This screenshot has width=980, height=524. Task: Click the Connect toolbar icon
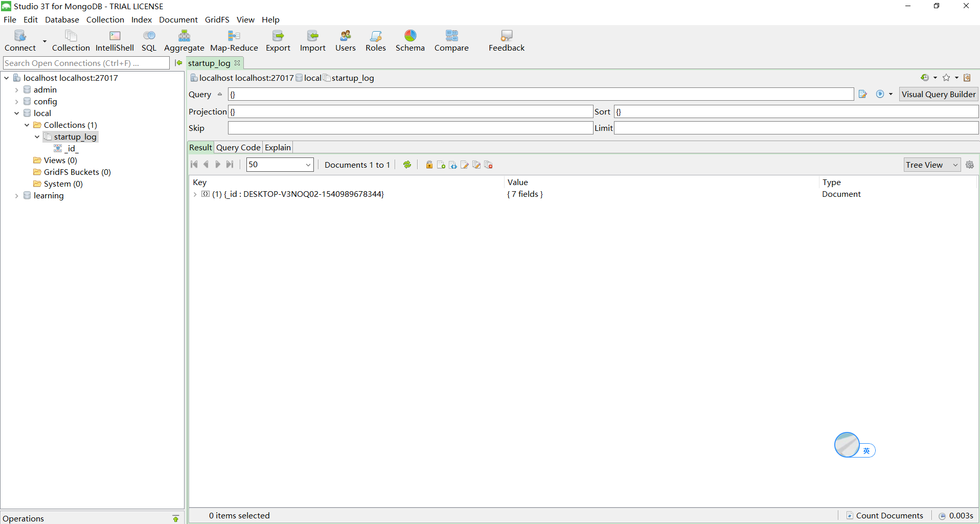pos(20,40)
